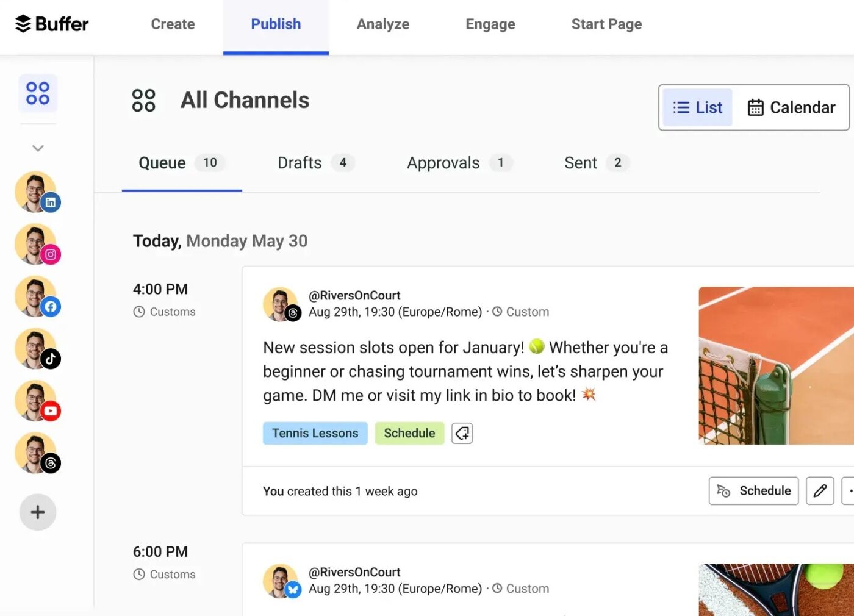Select the TikTok channel avatar in sidebar
Screen dimensions: 854x616
click(x=37, y=349)
